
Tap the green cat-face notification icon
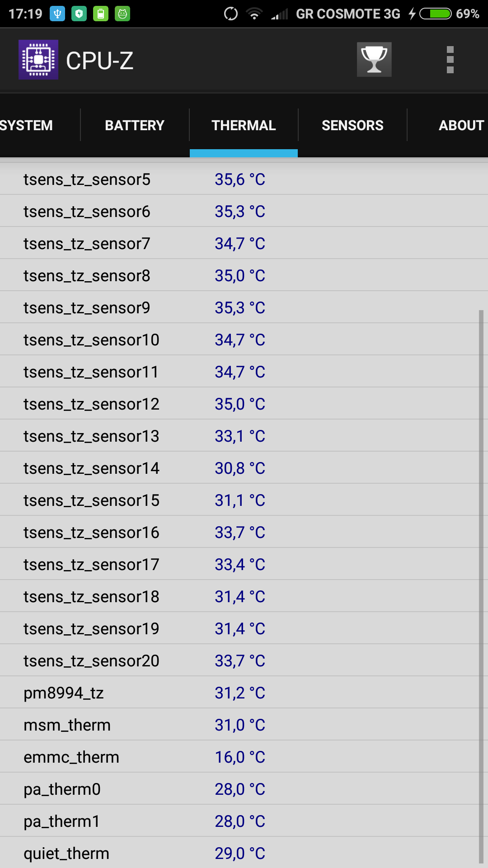[122, 14]
